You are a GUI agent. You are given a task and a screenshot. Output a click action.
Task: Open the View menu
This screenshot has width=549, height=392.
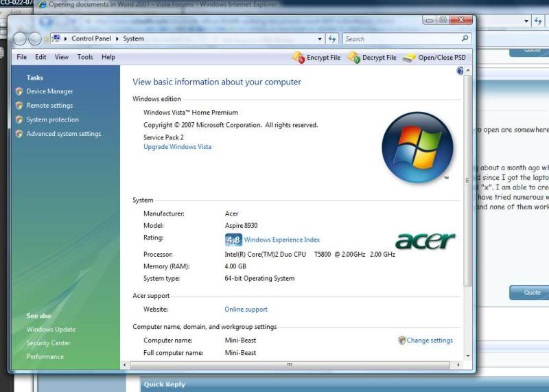point(62,57)
